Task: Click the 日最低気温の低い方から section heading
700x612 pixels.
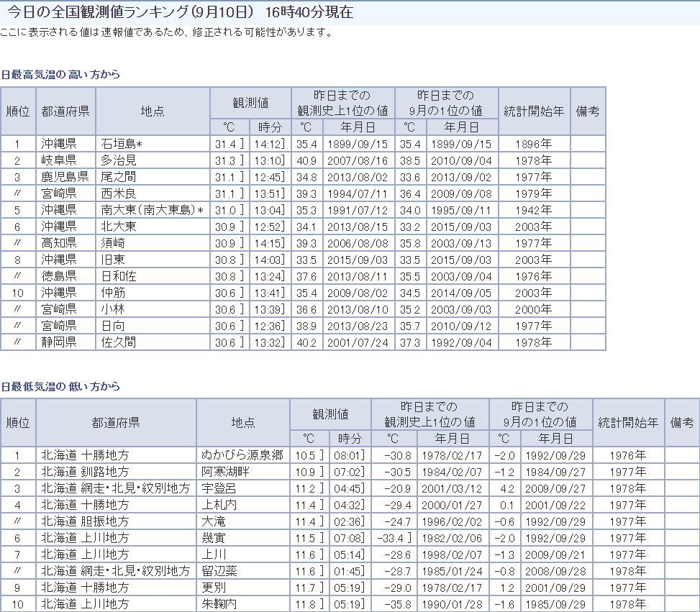Action: (x=60, y=386)
